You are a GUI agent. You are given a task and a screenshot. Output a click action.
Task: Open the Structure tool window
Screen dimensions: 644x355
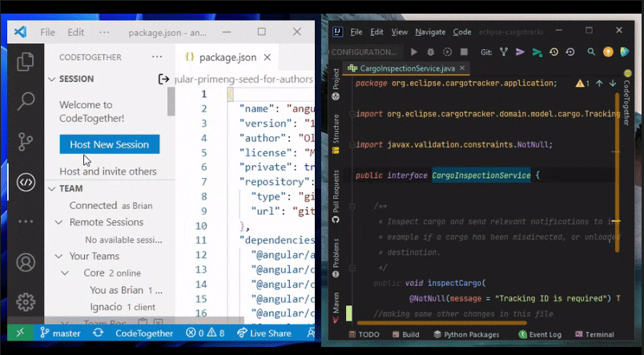[336, 134]
